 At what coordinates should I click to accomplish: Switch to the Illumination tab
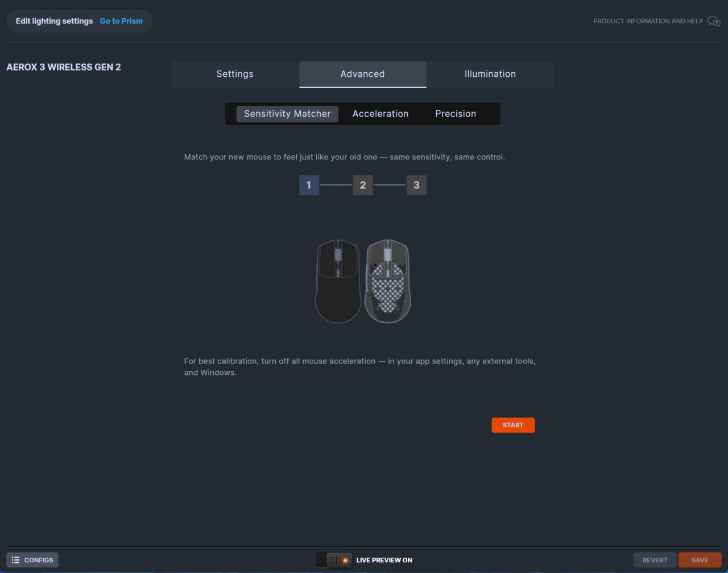[x=490, y=74]
